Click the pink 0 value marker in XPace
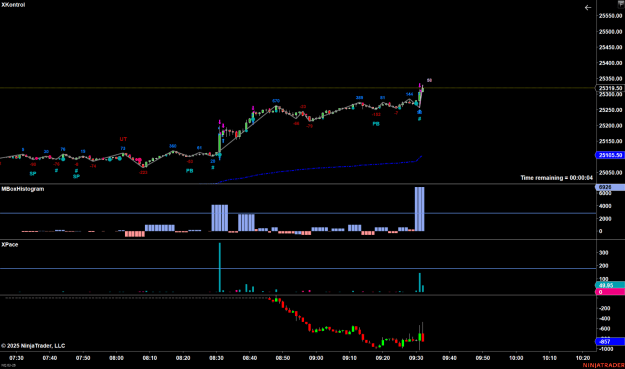 coord(610,292)
